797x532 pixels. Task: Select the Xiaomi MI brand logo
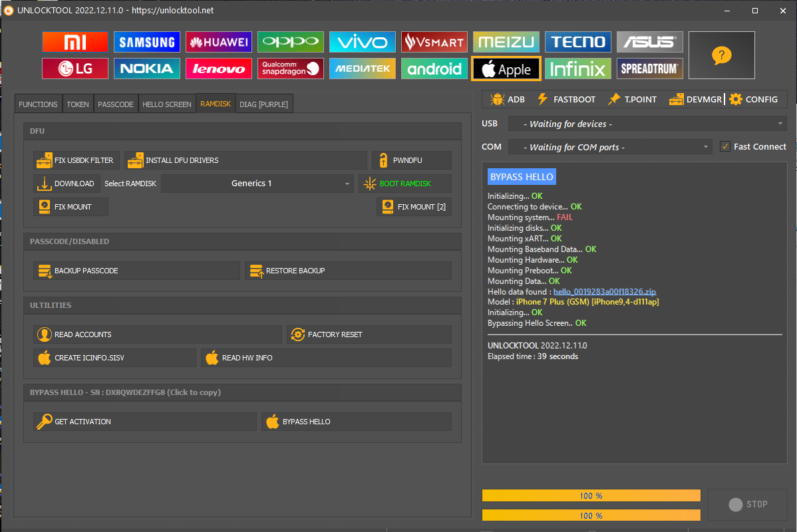[75, 42]
